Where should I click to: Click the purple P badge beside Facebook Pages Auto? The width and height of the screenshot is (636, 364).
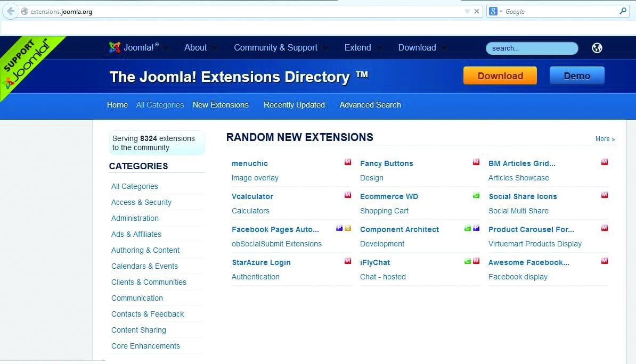point(339,228)
